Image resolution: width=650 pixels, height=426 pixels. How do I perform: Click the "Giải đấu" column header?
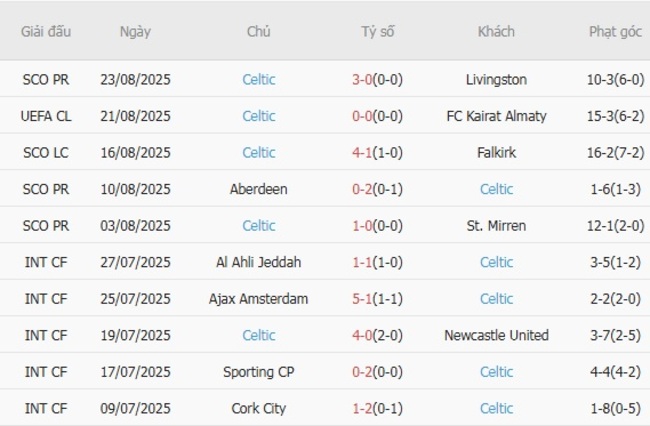(46, 31)
